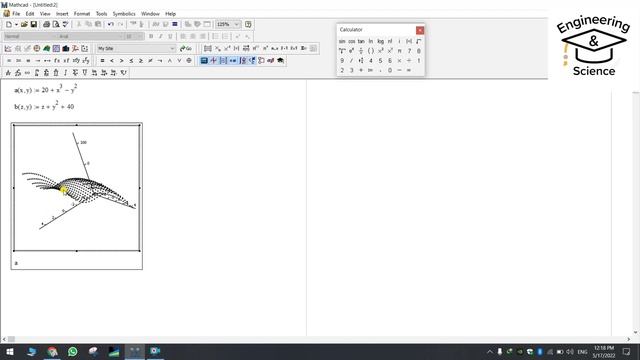Click the less-than-or-equal Boolean operator
640x360 pixels.
pos(131,60)
